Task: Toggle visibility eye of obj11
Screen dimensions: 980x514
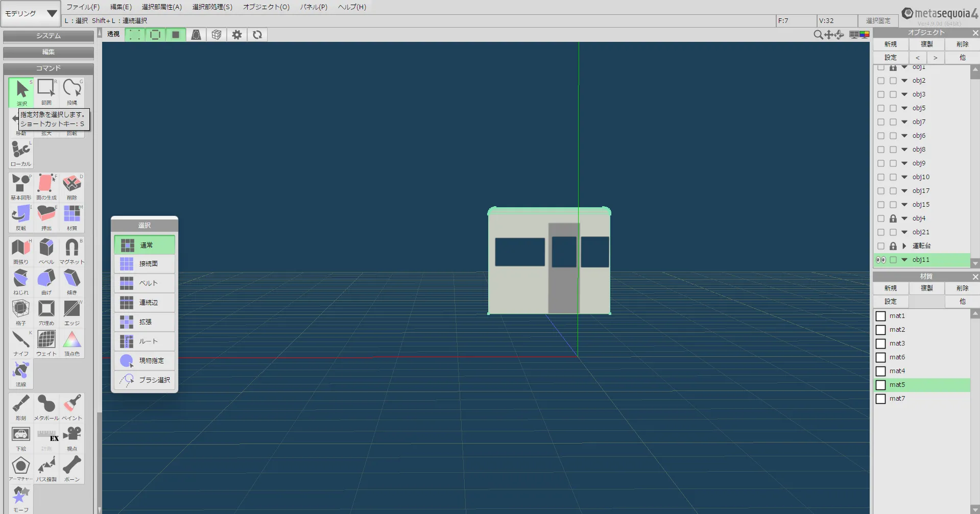Action: 881,260
